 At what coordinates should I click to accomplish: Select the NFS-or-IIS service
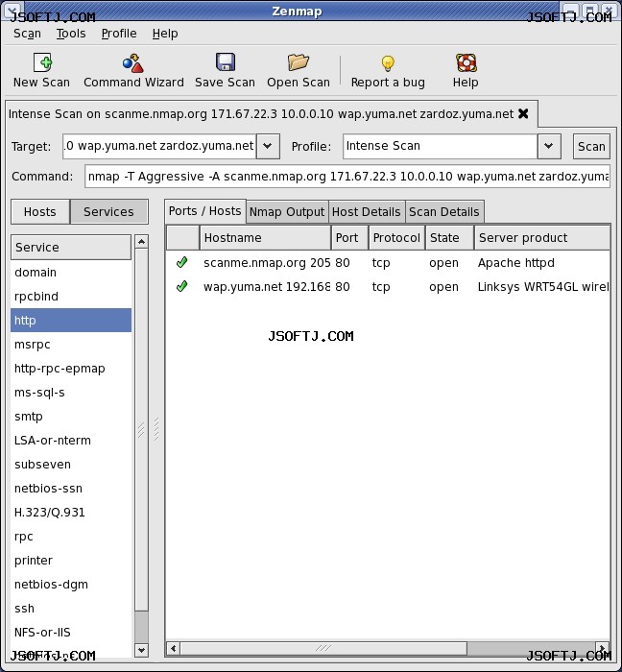click(71, 632)
